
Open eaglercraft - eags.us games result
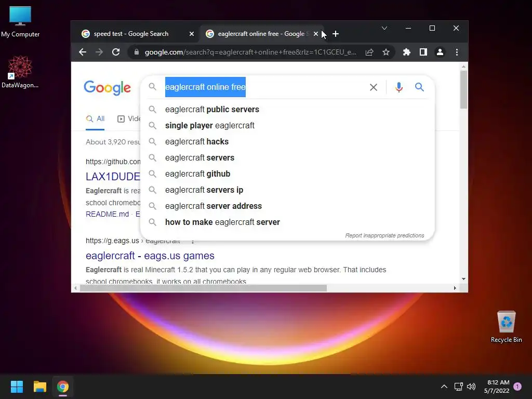coord(150,256)
